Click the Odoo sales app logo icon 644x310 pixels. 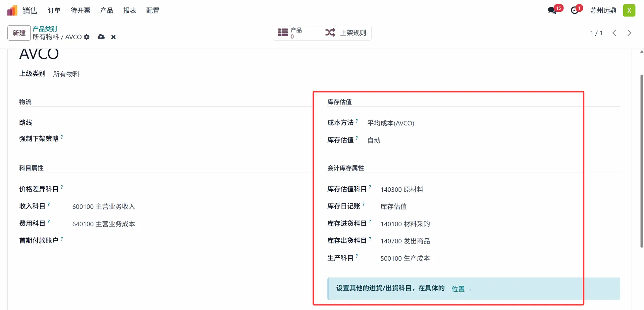[12, 11]
